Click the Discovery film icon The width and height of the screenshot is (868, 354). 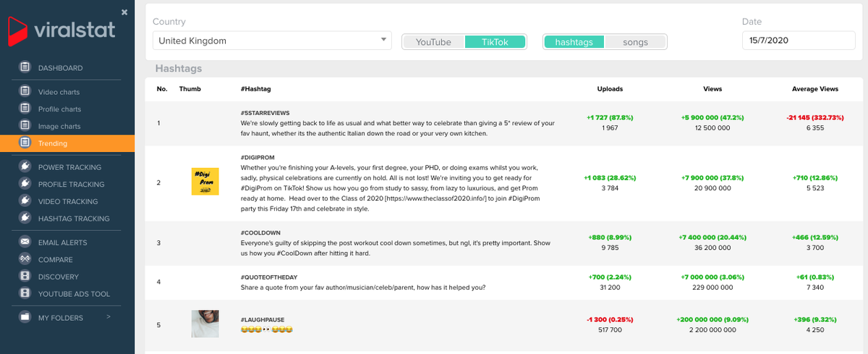tap(25, 277)
